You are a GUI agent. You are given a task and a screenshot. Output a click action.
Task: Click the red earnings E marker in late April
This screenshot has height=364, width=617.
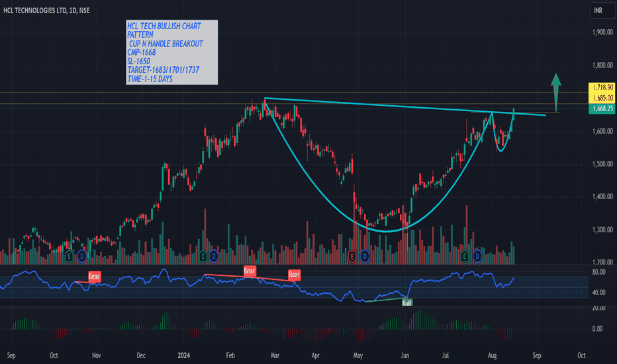pyautogui.click(x=352, y=257)
